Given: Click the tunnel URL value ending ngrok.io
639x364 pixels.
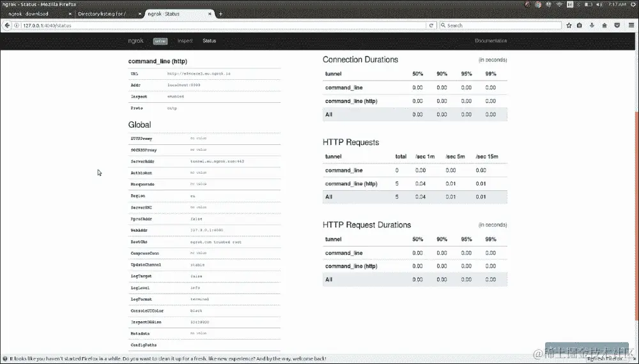Looking at the screenshot, I should (x=199, y=73).
